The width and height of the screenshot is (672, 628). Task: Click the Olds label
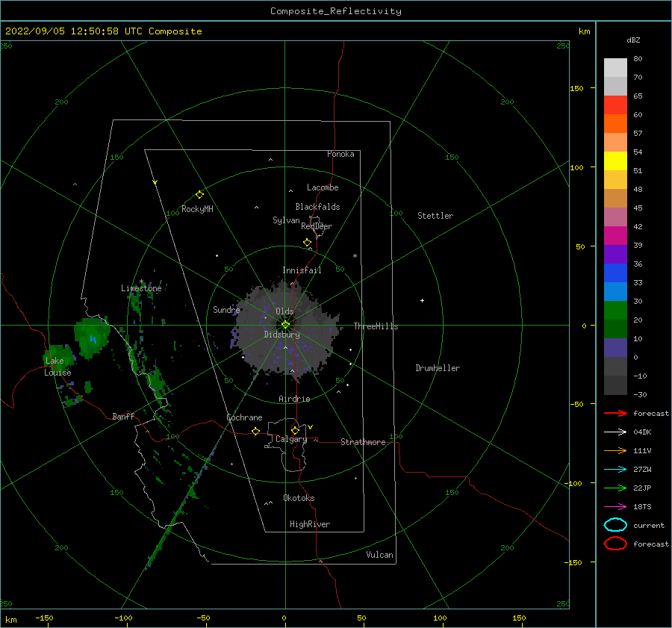click(x=284, y=311)
